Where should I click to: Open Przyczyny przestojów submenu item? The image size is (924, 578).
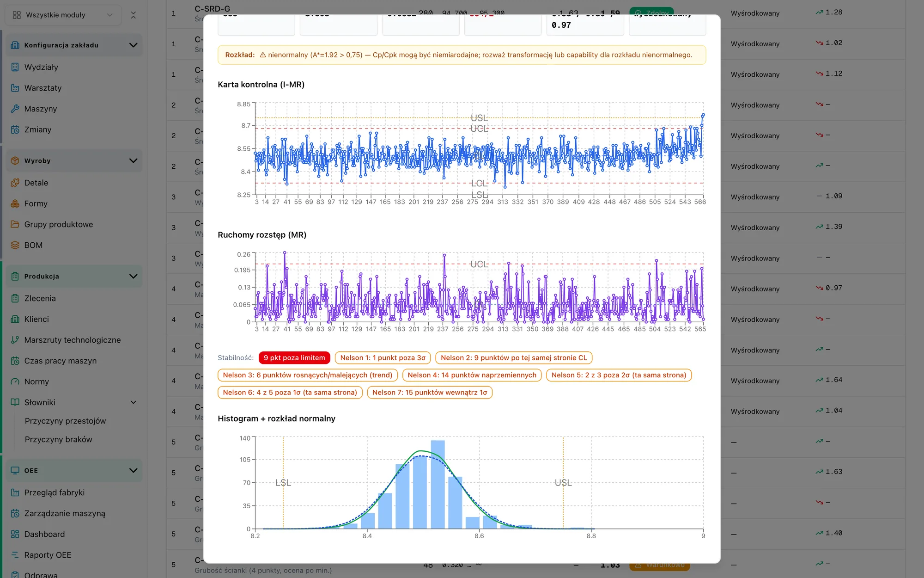coord(65,421)
